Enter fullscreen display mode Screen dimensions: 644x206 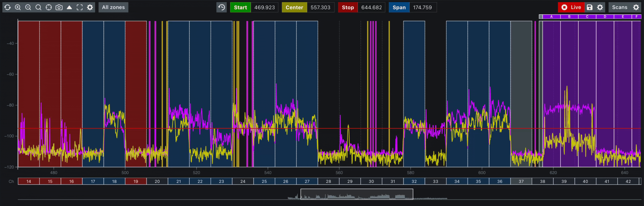coord(79,7)
